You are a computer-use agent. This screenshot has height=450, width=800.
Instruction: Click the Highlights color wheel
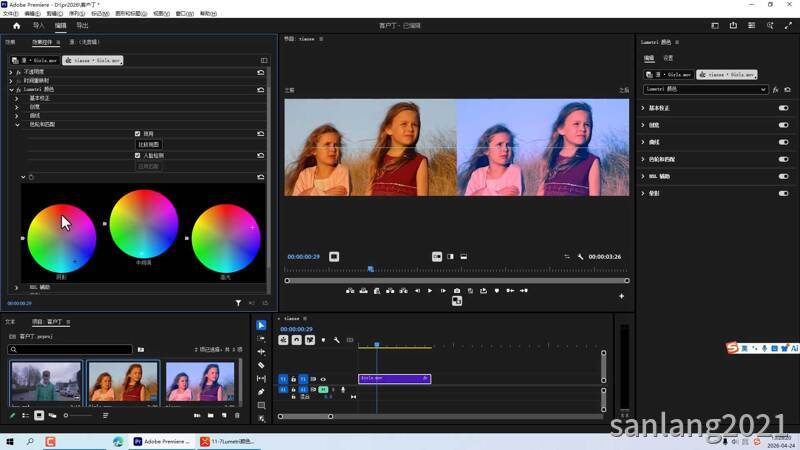click(226, 238)
